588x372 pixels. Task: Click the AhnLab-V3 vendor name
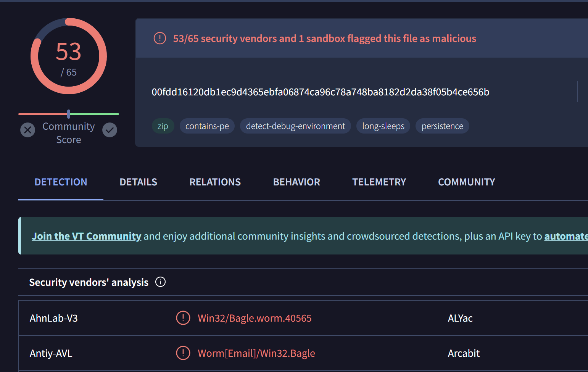coord(54,318)
